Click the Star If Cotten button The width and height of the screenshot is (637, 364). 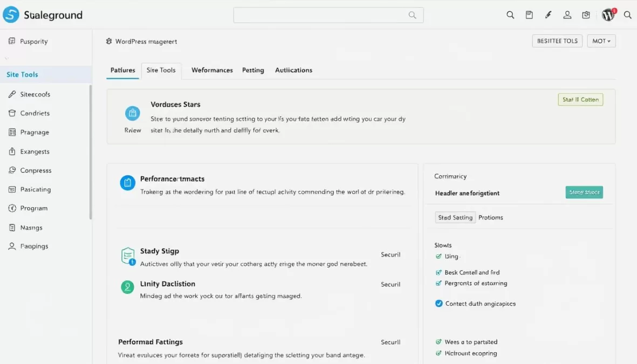[x=580, y=99]
